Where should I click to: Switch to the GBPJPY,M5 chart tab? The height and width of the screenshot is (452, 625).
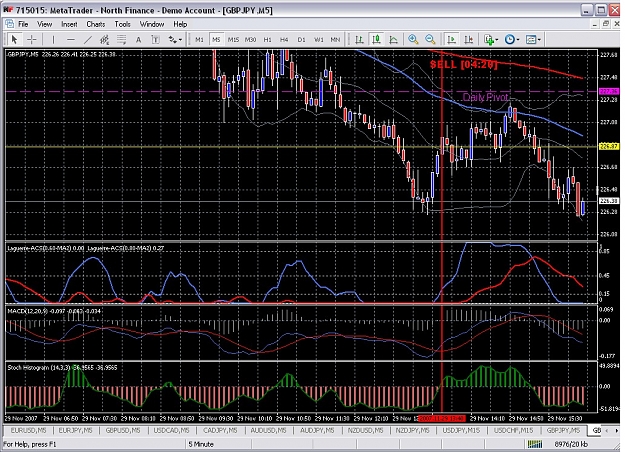563,430
